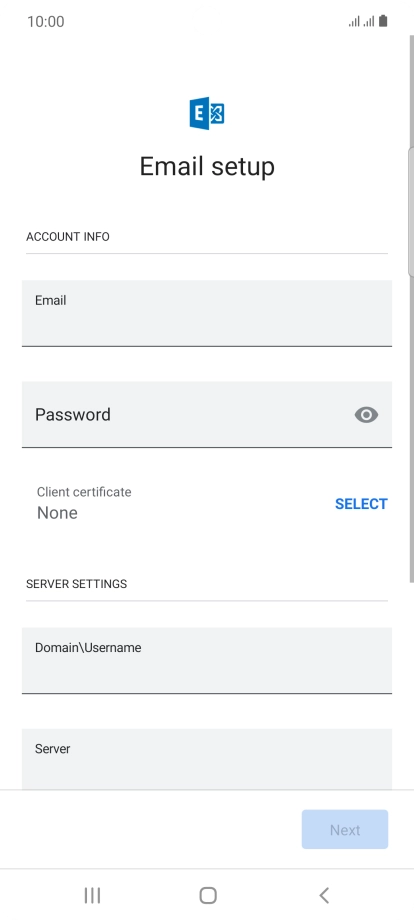This screenshot has height=920, width=414.
Task: Tap the Client certificate None value
Action: (57, 513)
